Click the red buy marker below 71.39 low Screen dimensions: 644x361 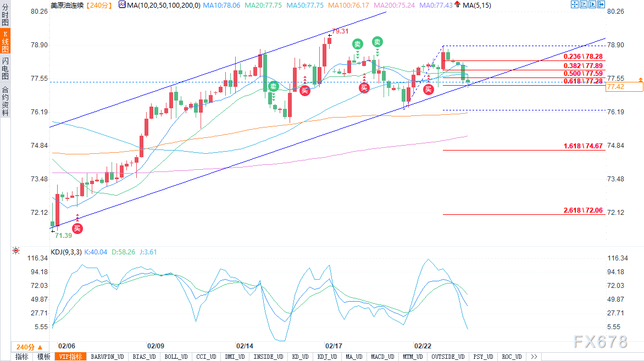[77, 229]
